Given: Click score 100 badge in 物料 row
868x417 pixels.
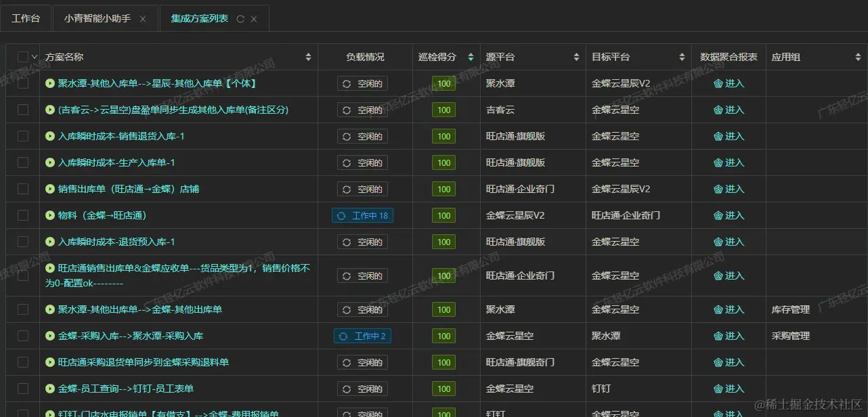Looking at the screenshot, I should point(444,216).
